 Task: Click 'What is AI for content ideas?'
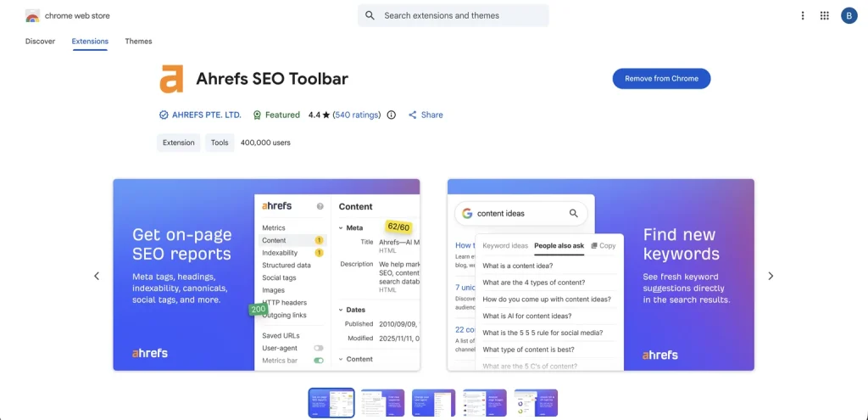(527, 316)
